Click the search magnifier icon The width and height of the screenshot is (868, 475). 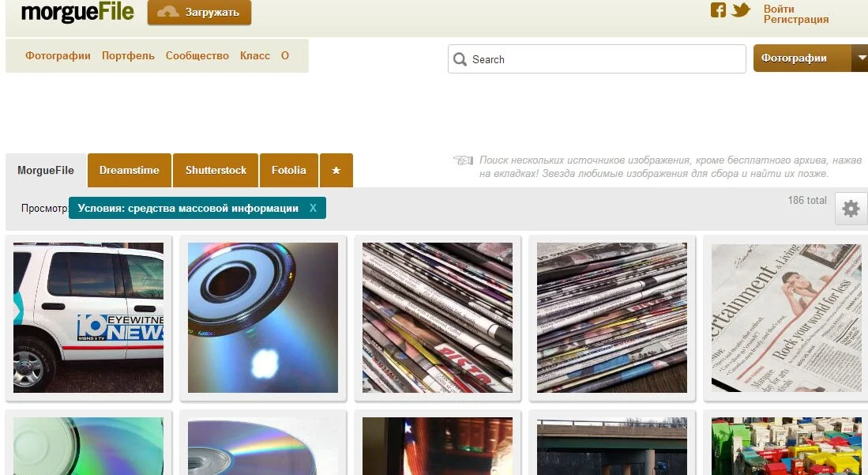pyautogui.click(x=460, y=59)
